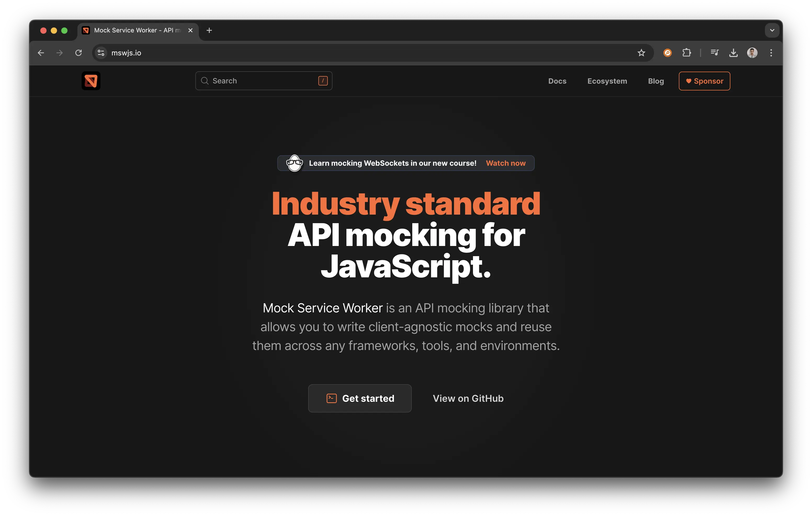Open the Ecosystem navigation link
This screenshot has width=812, height=516.
[607, 81]
